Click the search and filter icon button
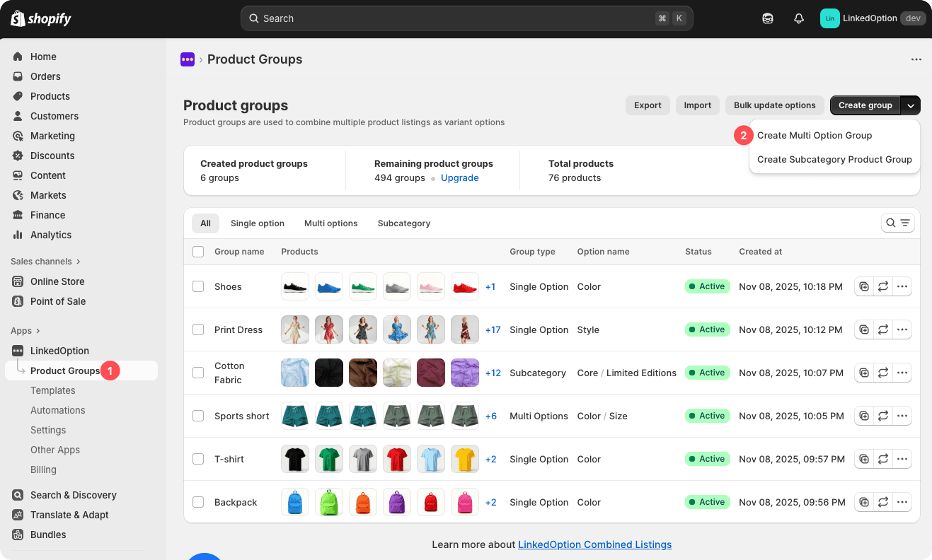Viewport: 932px width, 560px height. [898, 223]
